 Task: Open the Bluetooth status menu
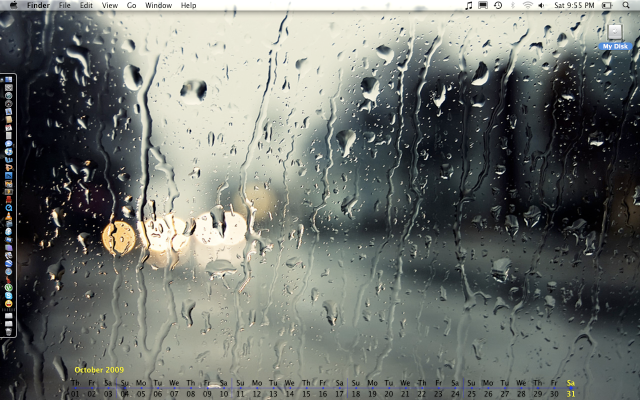click(x=512, y=5)
